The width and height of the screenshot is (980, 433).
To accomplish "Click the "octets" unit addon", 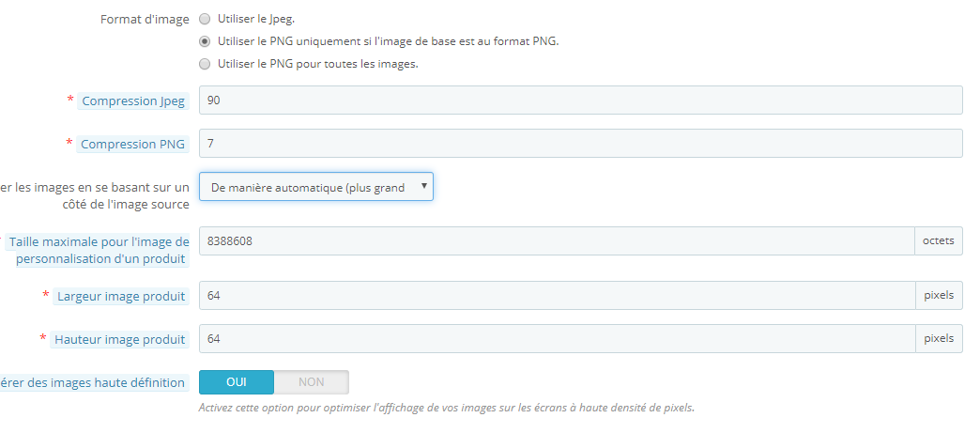I will pyautogui.click(x=939, y=240).
